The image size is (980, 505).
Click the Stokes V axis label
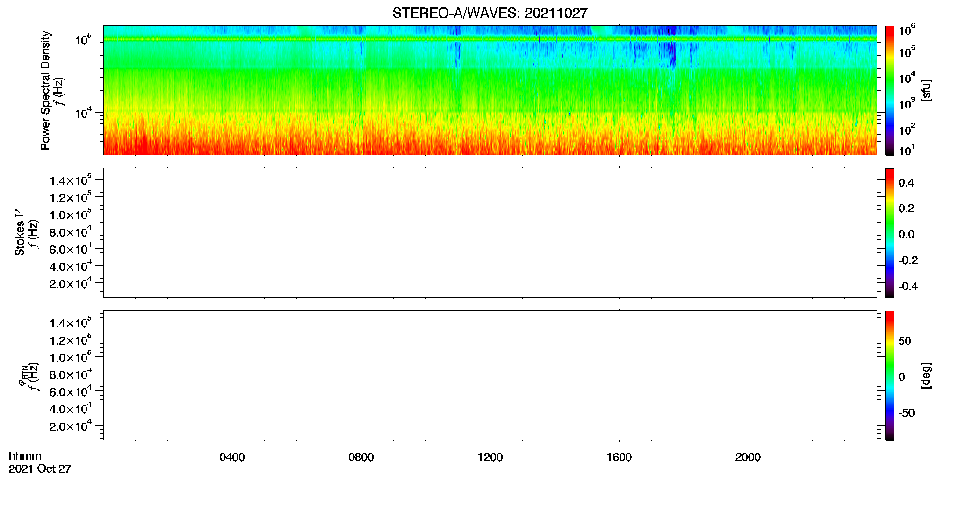(x=20, y=232)
